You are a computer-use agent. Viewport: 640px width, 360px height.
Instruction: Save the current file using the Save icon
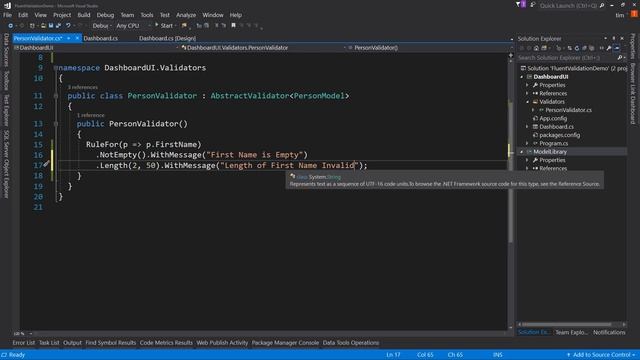coord(51,26)
